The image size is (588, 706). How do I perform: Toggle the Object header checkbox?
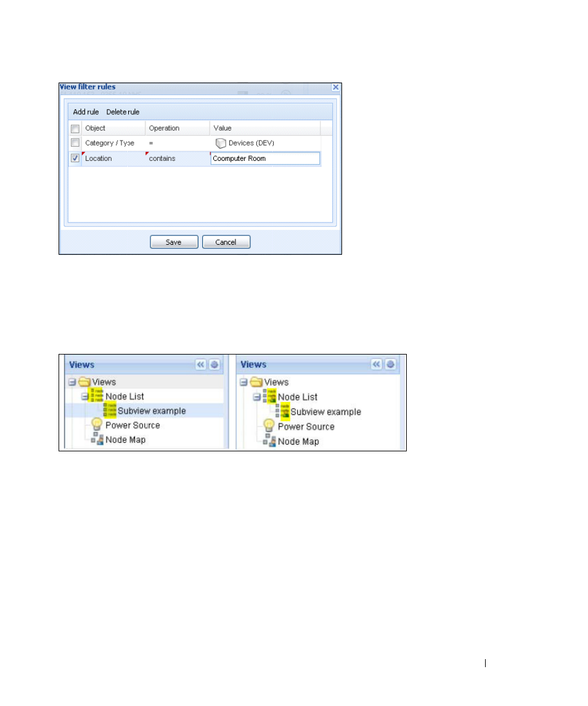[75, 129]
